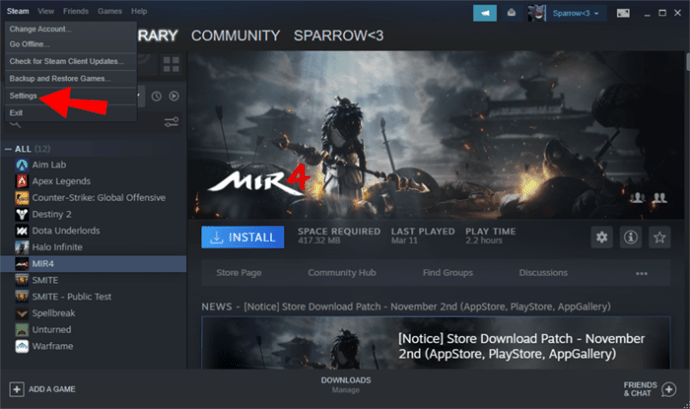The width and height of the screenshot is (690, 409).
Task: Open the Discussions link
Action: pos(543,273)
